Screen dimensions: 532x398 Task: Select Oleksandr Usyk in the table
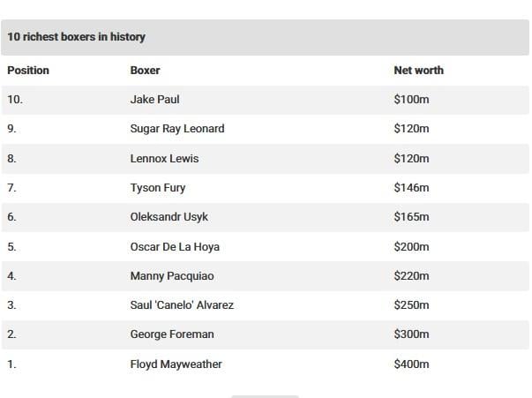click(x=169, y=217)
